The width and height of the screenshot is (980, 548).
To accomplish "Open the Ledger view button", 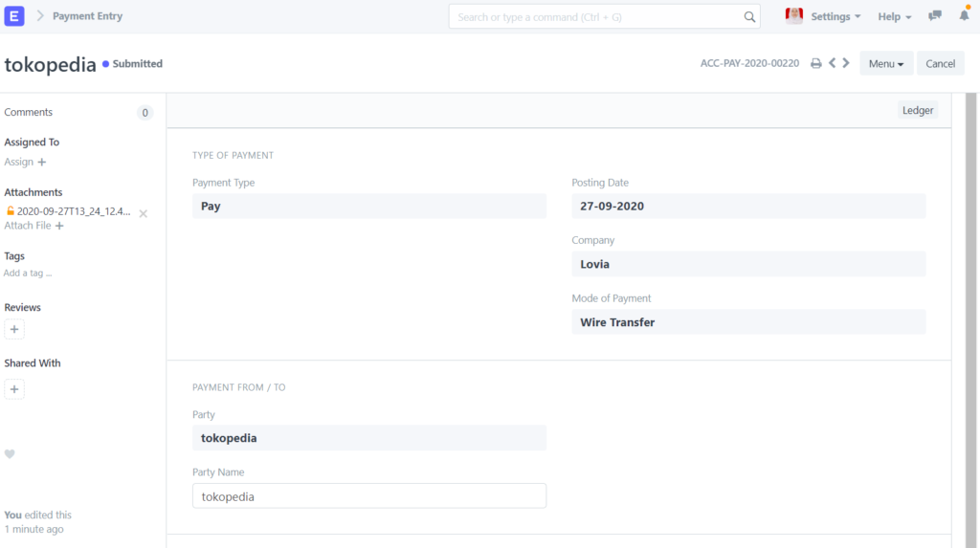I will [x=918, y=110].
